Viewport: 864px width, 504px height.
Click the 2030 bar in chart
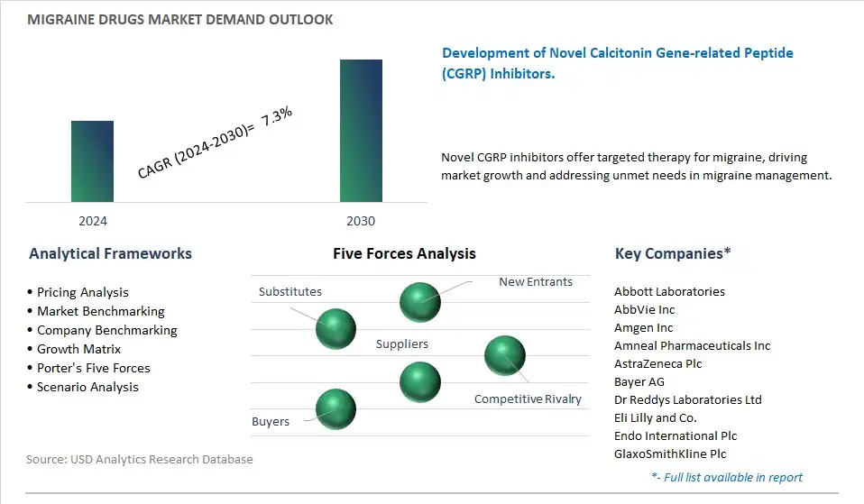[x=361, y=131]
